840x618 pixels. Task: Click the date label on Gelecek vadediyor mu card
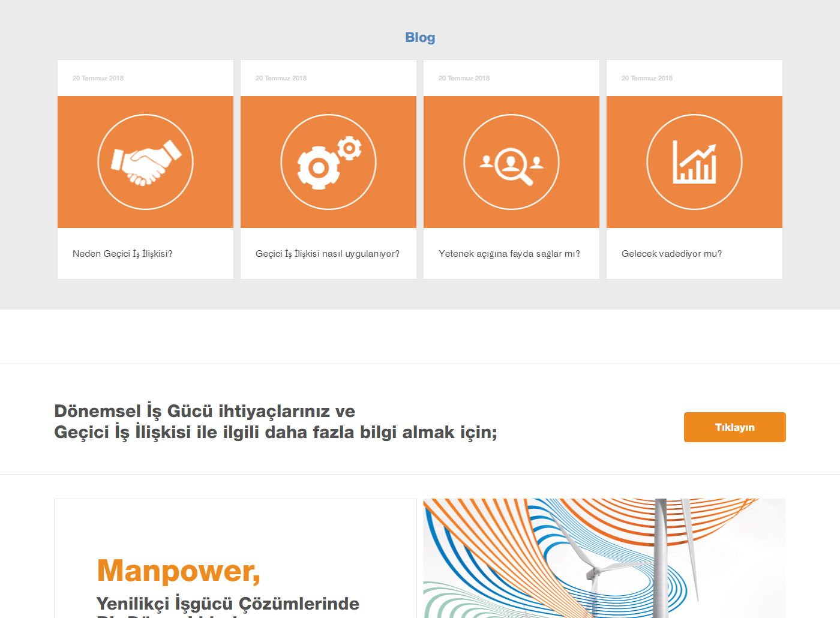(647, 78)
